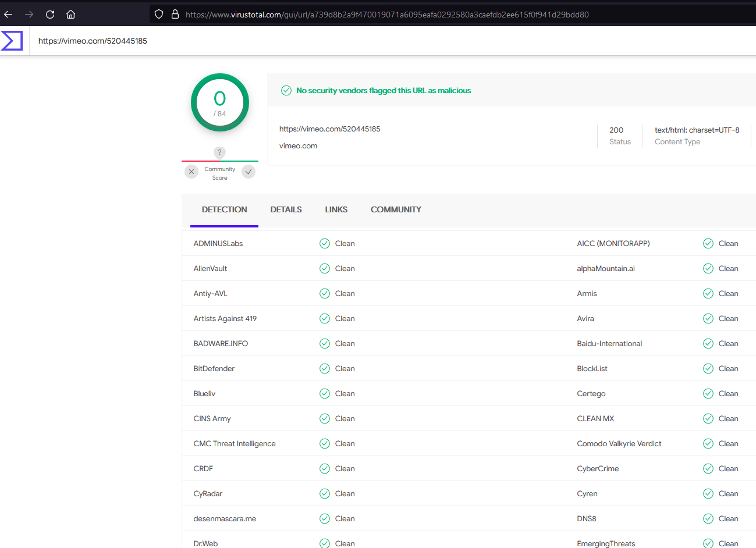This screenshot has height=548, width=756.
Task: Vote harmless with the checkmark community icon
Action: point(249,172)
